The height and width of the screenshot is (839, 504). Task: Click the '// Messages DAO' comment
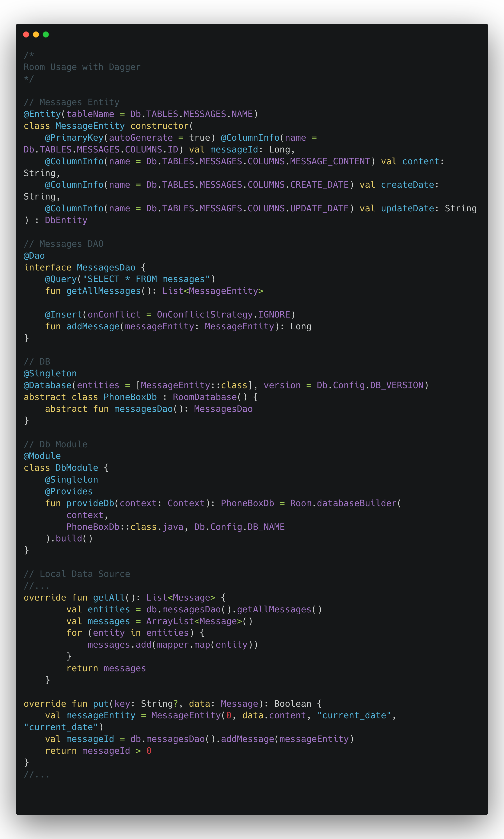tap(63, 244)
